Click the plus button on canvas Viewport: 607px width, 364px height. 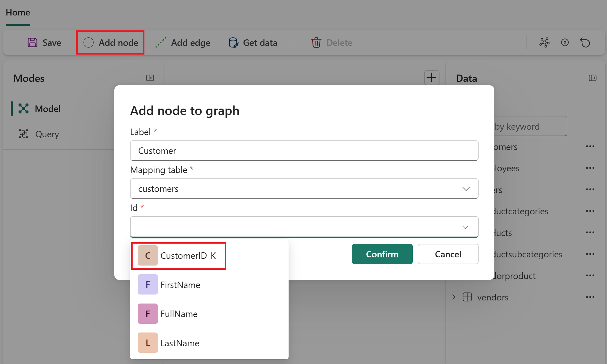pyautogui.click(x=432, y=78)
